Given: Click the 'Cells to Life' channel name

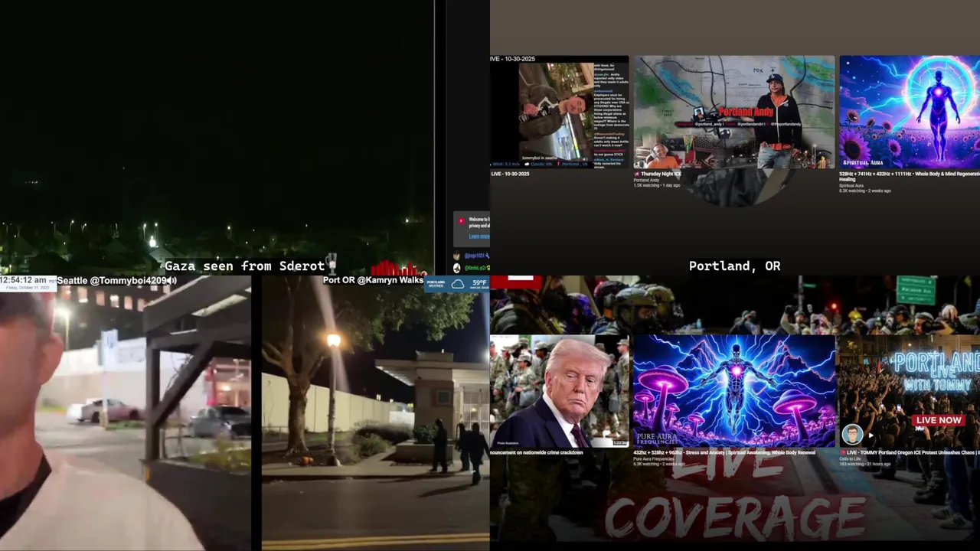Looking at the screenshot, I should coord(851,458).
